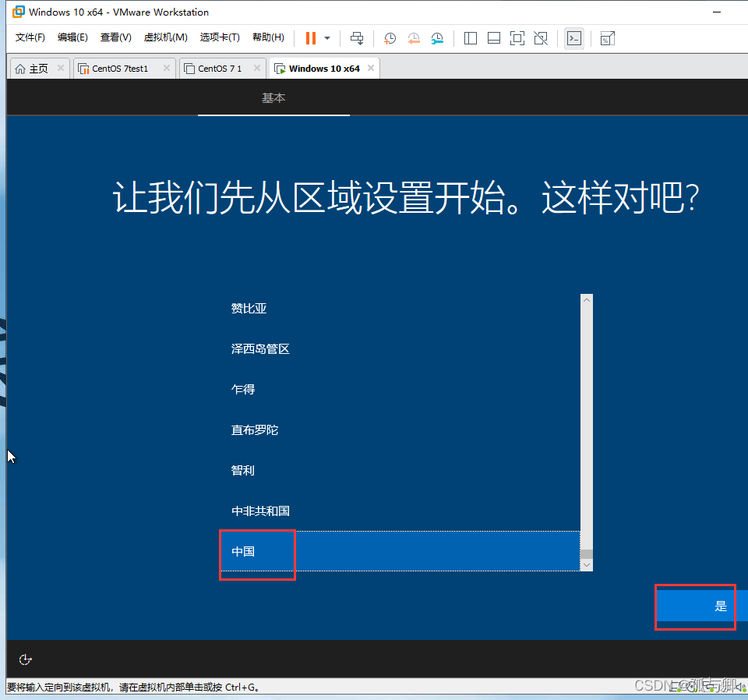
Task: Click the stretch guest display icon
Action: (607, 38)
